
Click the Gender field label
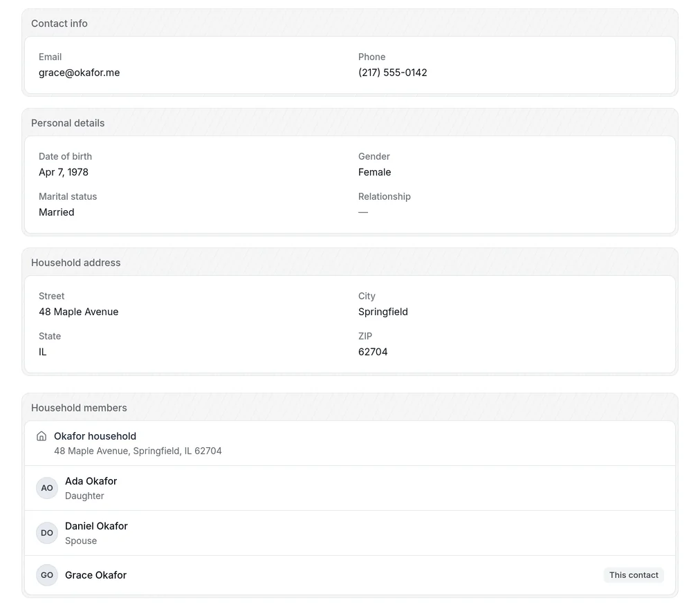tap(374, 157)
